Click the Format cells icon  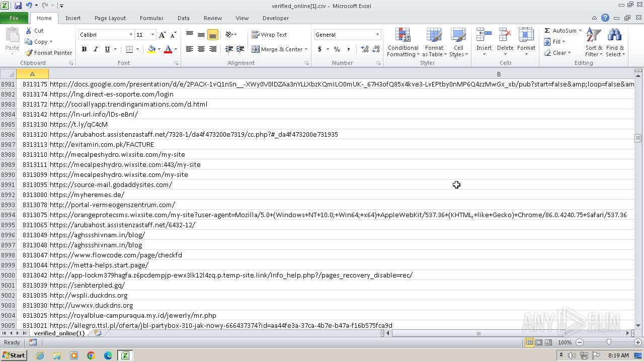[x=526, y=36]
